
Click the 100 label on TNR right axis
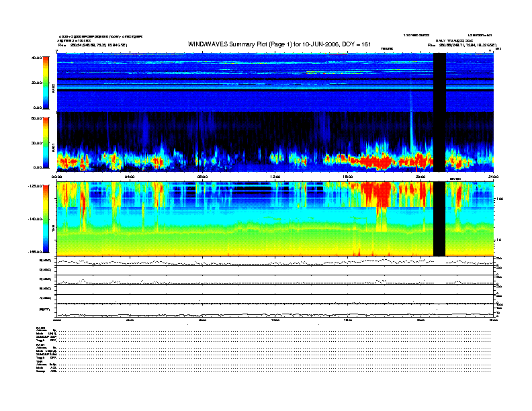500,199
